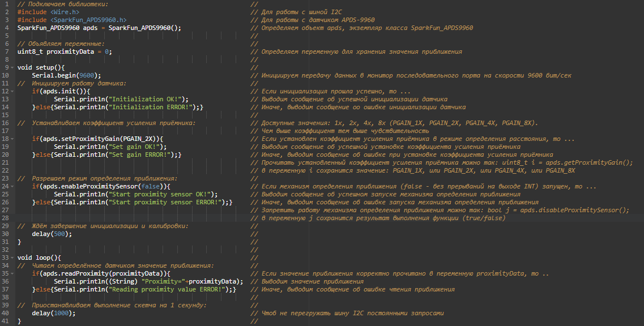Viewport: 644px width, 326px height.
Task: Click the '// Подключаем библиотеки:' comment
Action: pyautogui.click(x=63, y=4)
